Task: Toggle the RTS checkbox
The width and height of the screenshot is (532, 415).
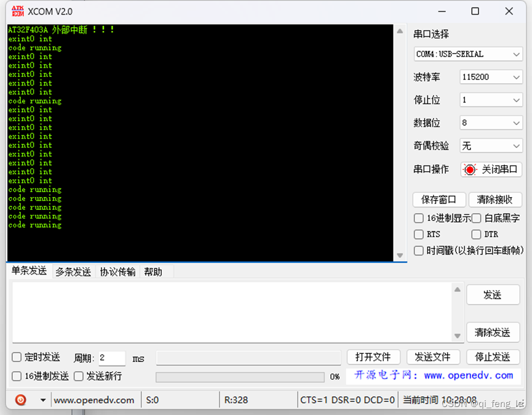Action: tap(419, 234)
